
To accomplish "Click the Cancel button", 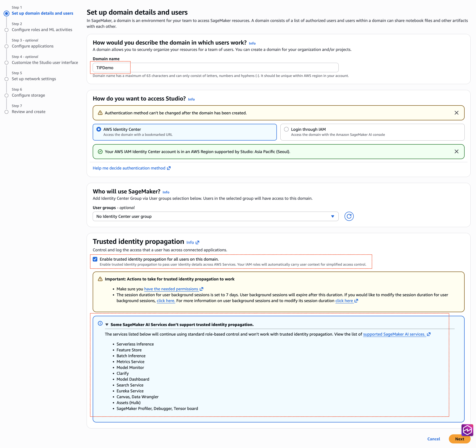I will [434, 439].
